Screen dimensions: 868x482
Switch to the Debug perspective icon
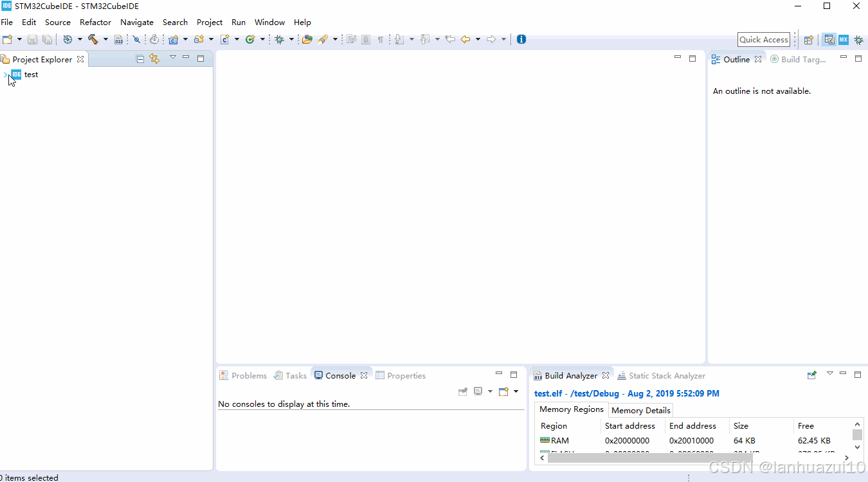pyautogui.click(x=858, y=39)
